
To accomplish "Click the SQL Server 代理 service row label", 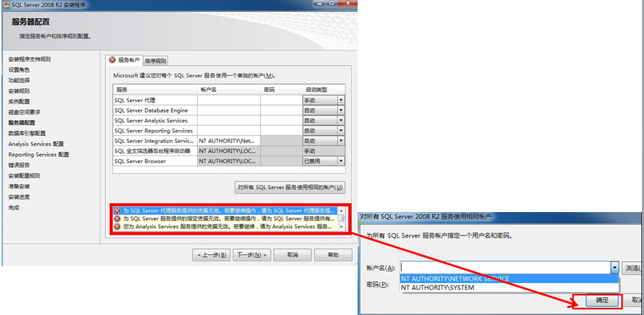I will pyautogui.click(x=135, y=100).
